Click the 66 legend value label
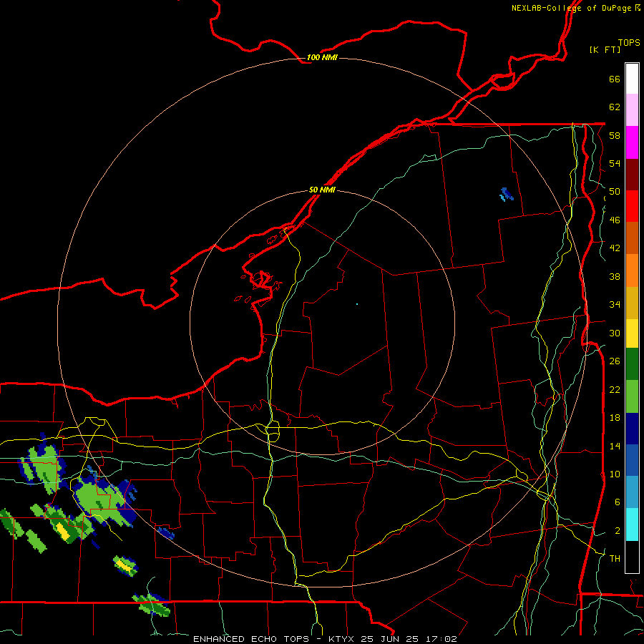 click(615, 79)
